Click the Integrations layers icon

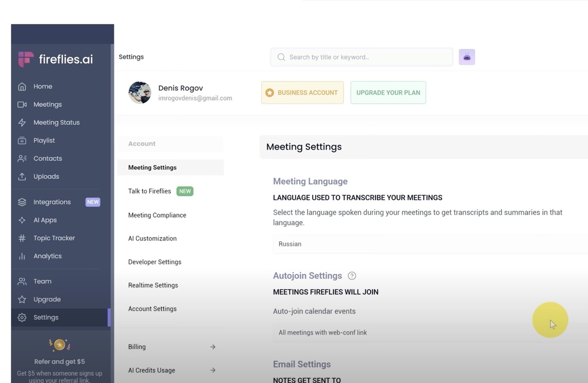pyautogui.click(x=22, y=202)
